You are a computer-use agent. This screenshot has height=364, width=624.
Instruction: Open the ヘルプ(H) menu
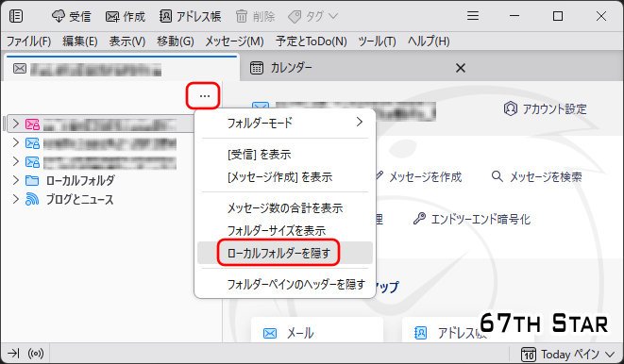[x=429, y=41]
